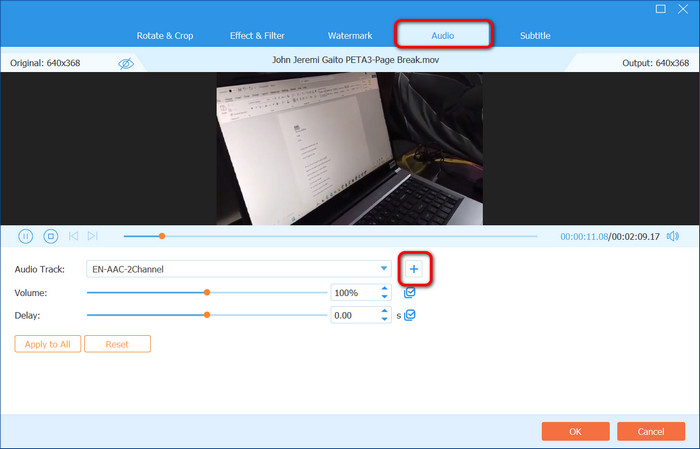Screen dimensions: 700x449
Task: Add a new audio track
Action: coord(414,269)
